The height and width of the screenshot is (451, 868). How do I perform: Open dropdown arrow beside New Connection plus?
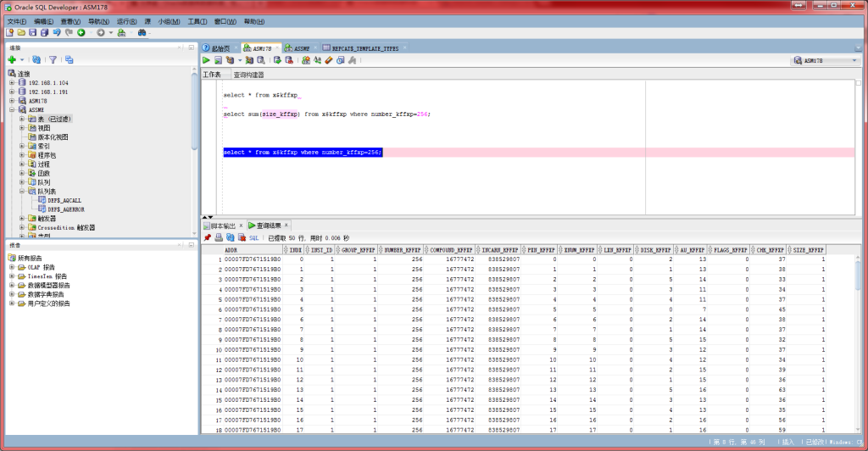21,59
